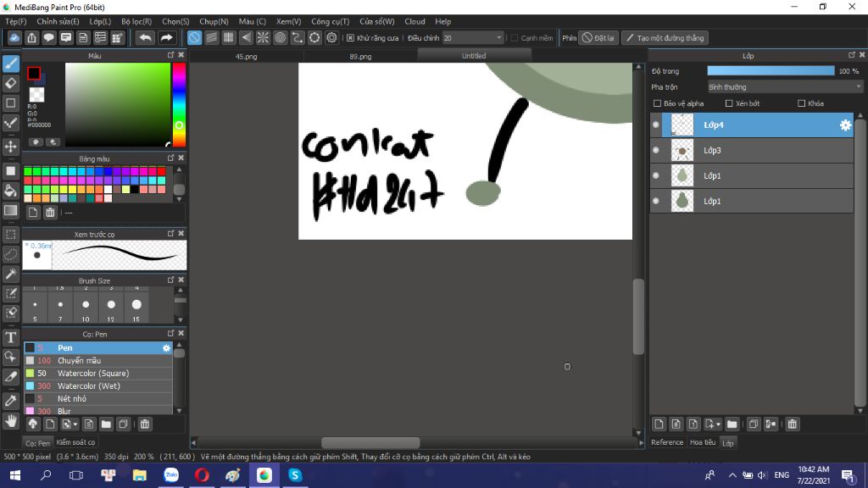This screenshot has width=868, height=488.
Task: Click Tạo một đường thẳng button
Action: tap(665, 38)
